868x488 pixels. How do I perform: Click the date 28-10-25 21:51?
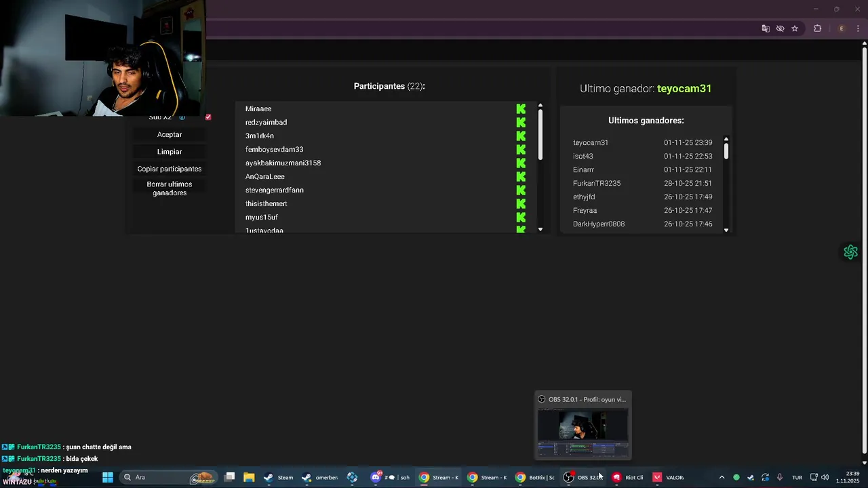(688, 183)
